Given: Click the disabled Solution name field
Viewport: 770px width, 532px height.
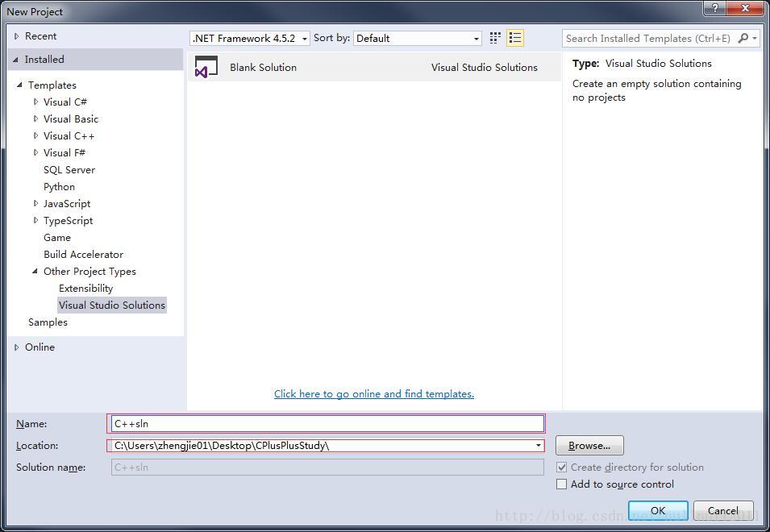Looking at the screenshot, I should coord(327,468).
